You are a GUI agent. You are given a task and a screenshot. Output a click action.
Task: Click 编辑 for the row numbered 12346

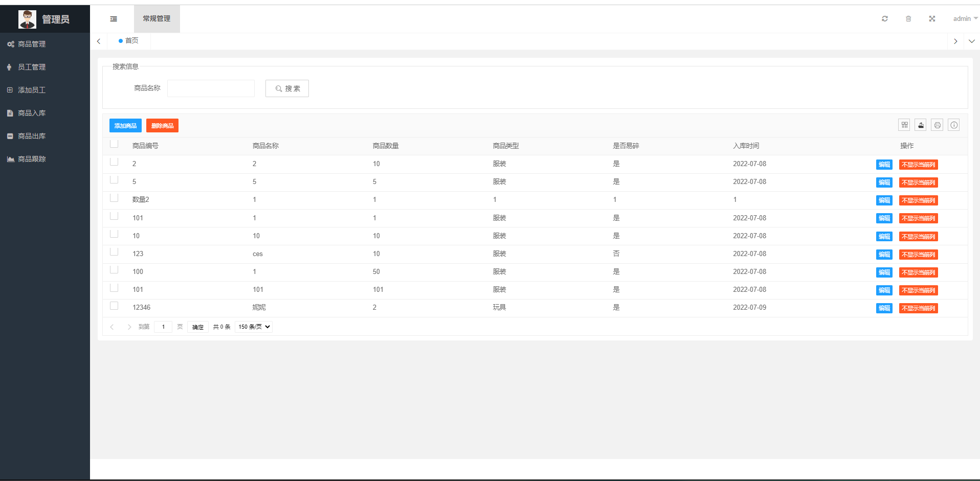884,308
